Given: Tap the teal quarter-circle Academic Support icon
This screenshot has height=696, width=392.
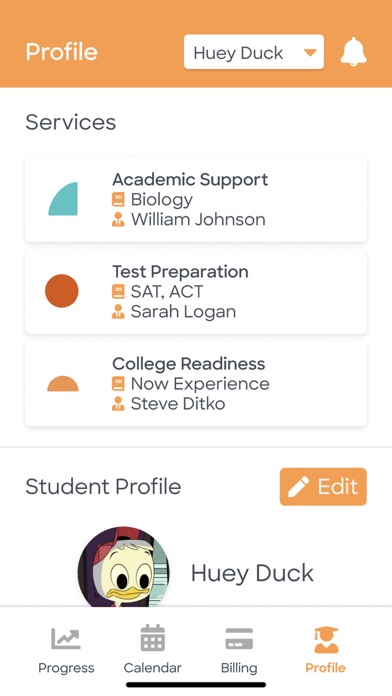Looking at the screenshot, I should [x=63, y=199].
